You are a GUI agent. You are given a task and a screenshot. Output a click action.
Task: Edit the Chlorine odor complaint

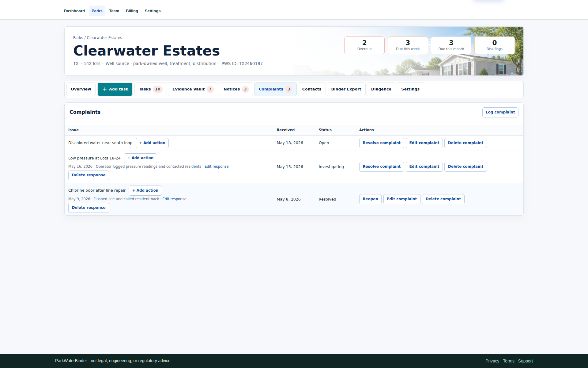[402, 199]
